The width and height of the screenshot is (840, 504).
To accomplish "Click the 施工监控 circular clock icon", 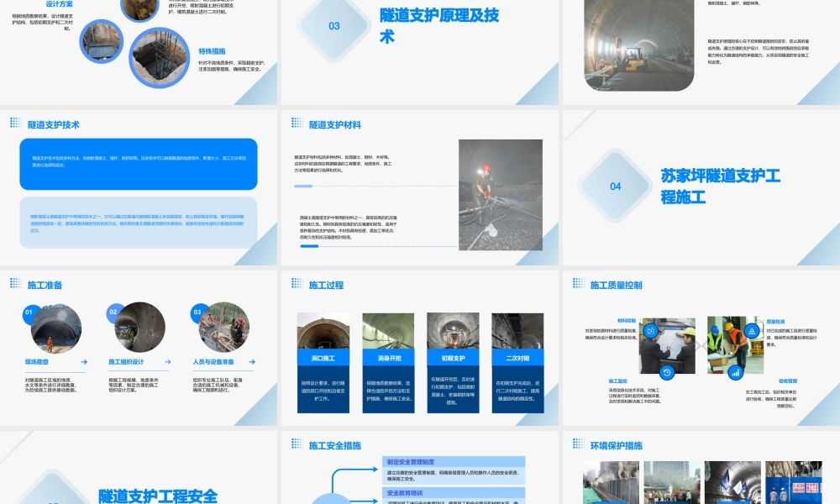I will tap(666, 372).
